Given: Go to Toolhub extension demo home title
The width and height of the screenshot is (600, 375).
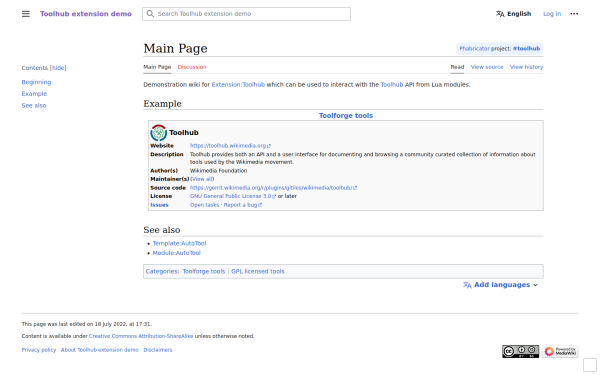Looking at the screenshot, I should click(86, 14).
